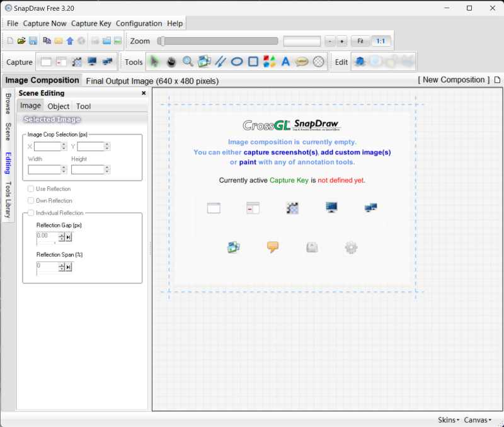Switch to Final Output Image tab
The width and height of the screenshot is (504, 427).
click(x=152, y=81)
